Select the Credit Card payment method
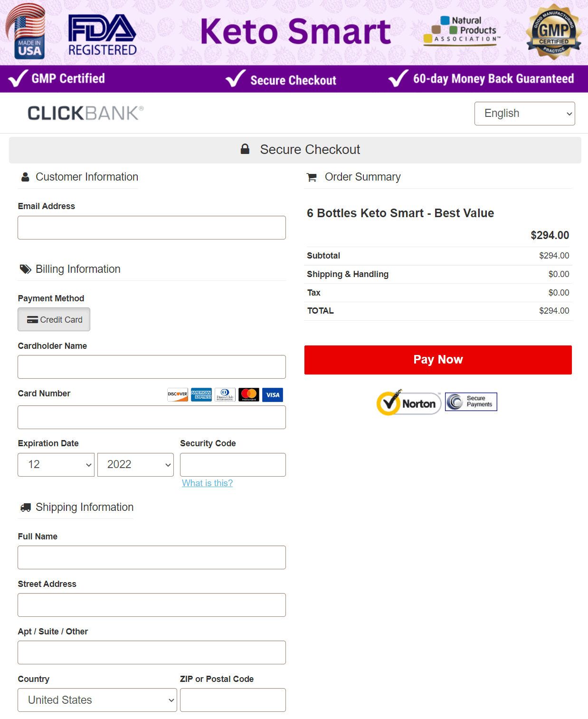This screenshot has width=588, height=719. [x=54, y=320]
